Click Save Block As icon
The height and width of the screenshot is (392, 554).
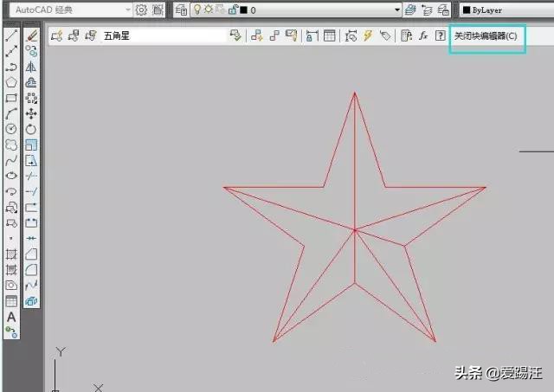click(90, 35)
